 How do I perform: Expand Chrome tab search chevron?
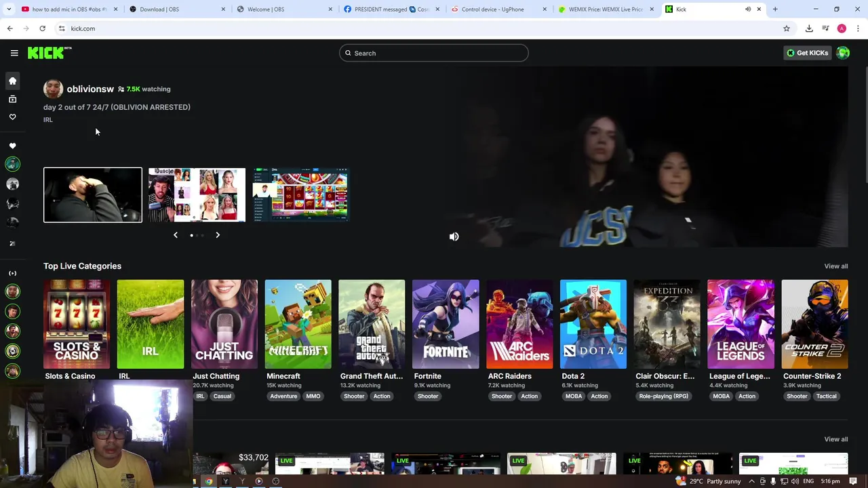10,9
